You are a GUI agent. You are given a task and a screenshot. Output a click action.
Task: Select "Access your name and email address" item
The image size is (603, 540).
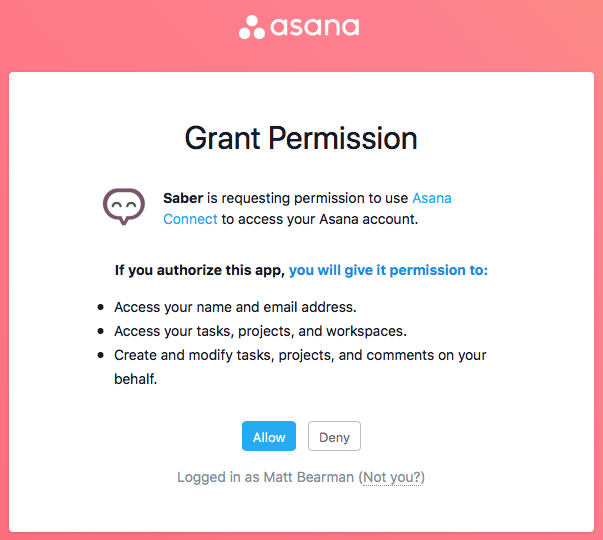click(235, 307)
